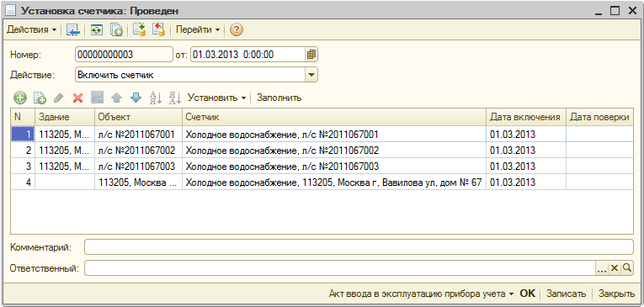Click row number 1 cell
Image resolution: width=644 pixels, height=307 pixels.
pyautogui.click(x=23, y=135)
